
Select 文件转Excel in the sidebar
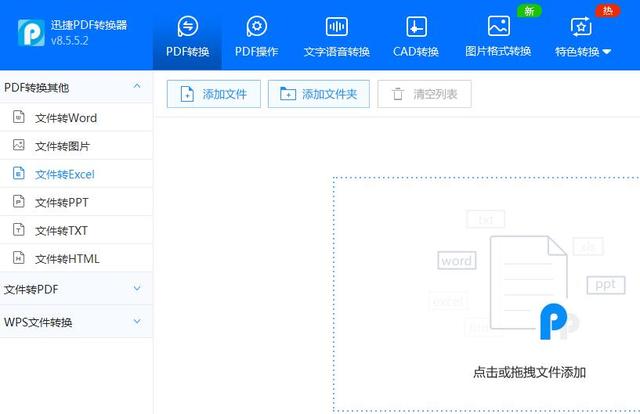[76, 174]
